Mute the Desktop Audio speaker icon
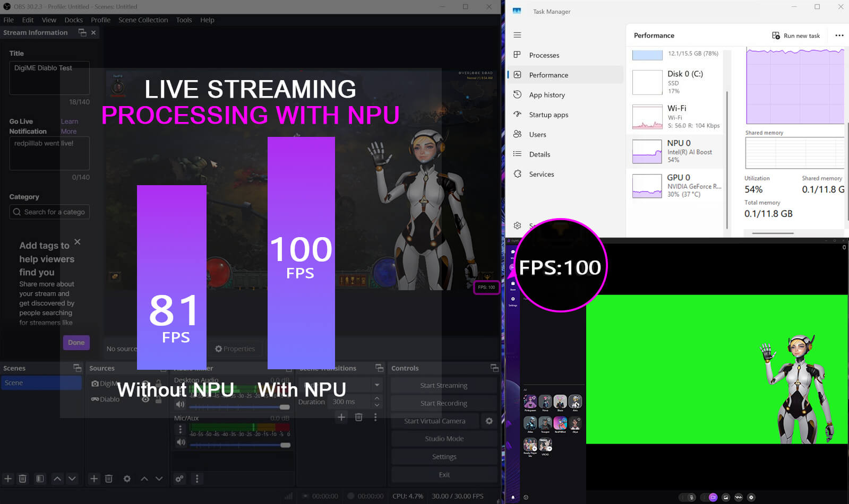Viewport: 849px width, 504px height. (181, 405)
